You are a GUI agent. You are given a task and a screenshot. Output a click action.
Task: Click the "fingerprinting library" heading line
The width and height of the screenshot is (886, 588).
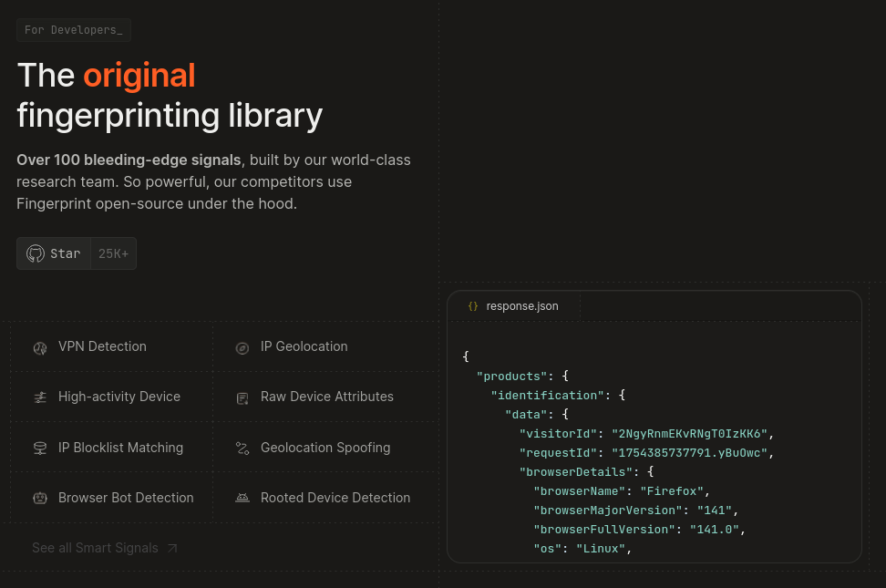(x=170, y=116)
